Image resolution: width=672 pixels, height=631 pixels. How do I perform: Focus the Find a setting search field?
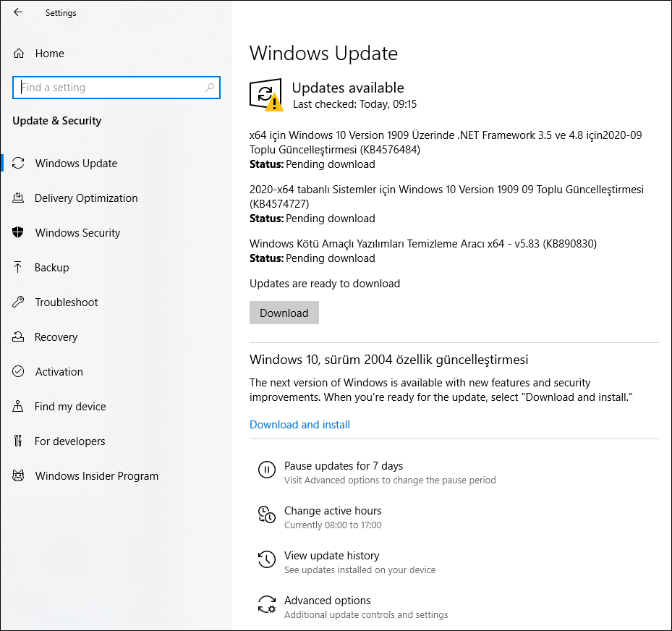click(x=109, y=88)
